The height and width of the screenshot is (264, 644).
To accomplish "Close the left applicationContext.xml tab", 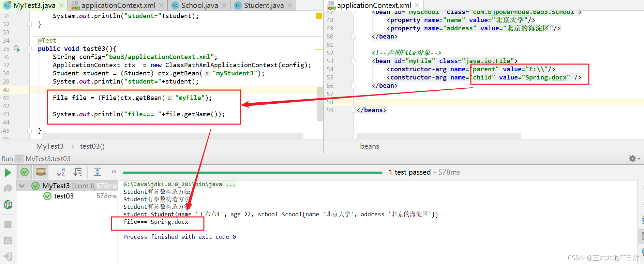I will point(161,5).
